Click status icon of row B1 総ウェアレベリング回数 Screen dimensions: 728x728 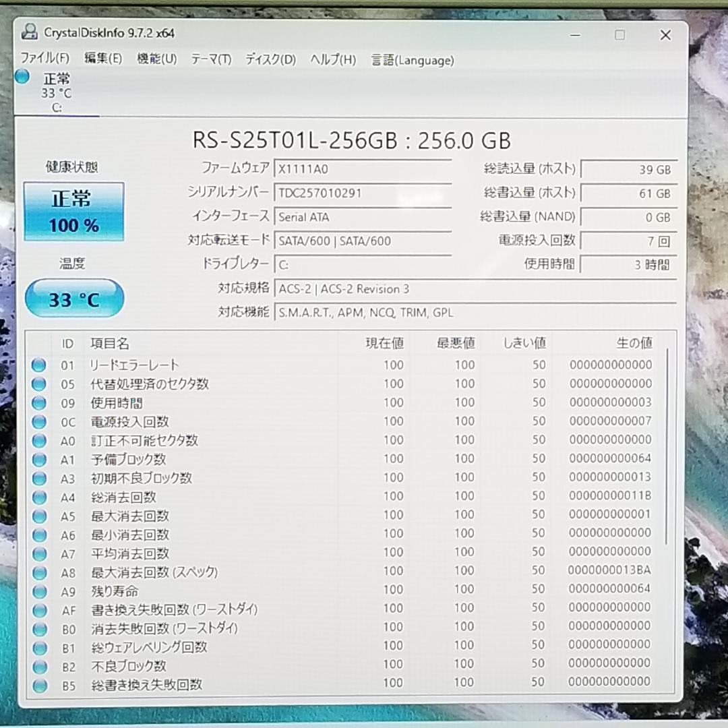[x=40, y=648]
